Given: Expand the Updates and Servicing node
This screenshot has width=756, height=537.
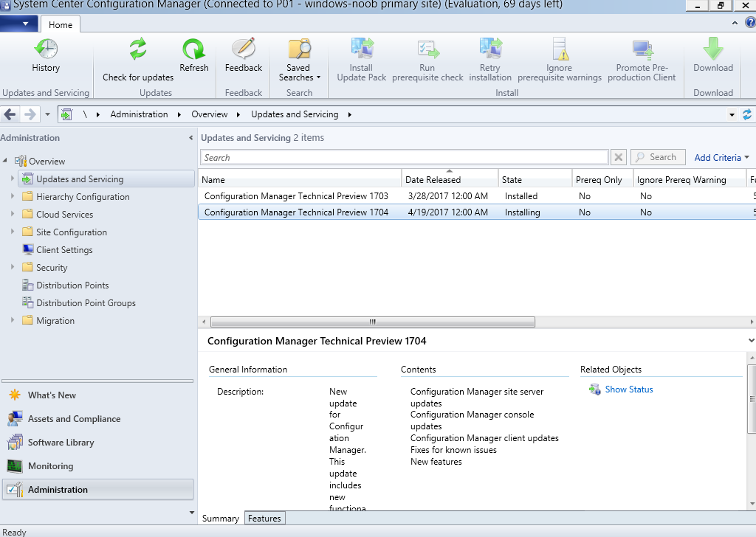Looking at the screenshot, I should coord(12,179).
